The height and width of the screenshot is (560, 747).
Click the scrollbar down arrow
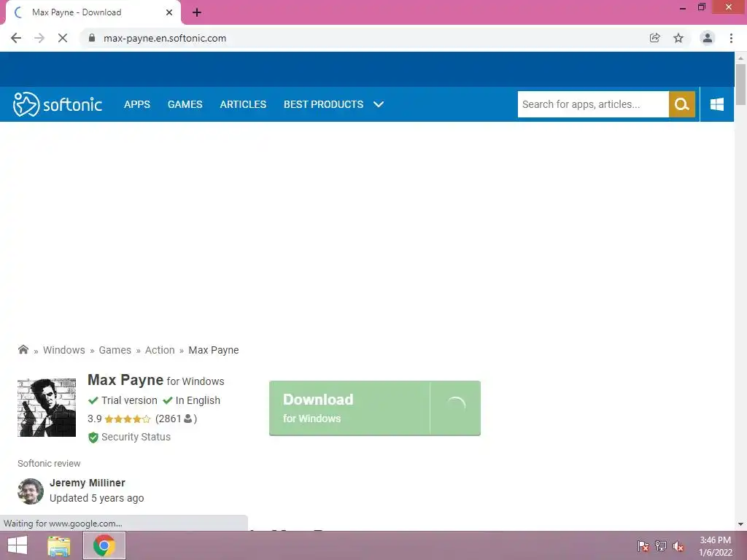[741, 525]
